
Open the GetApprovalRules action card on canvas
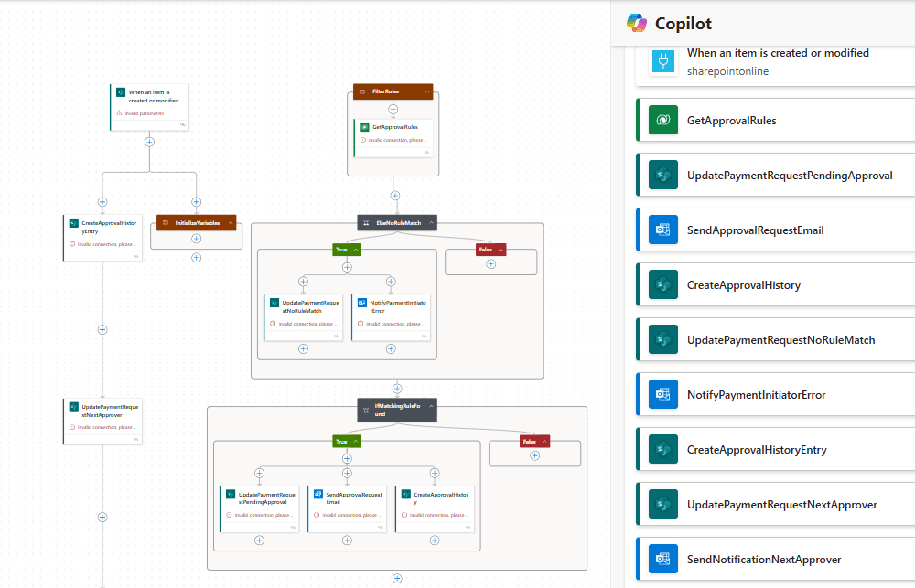393,134
